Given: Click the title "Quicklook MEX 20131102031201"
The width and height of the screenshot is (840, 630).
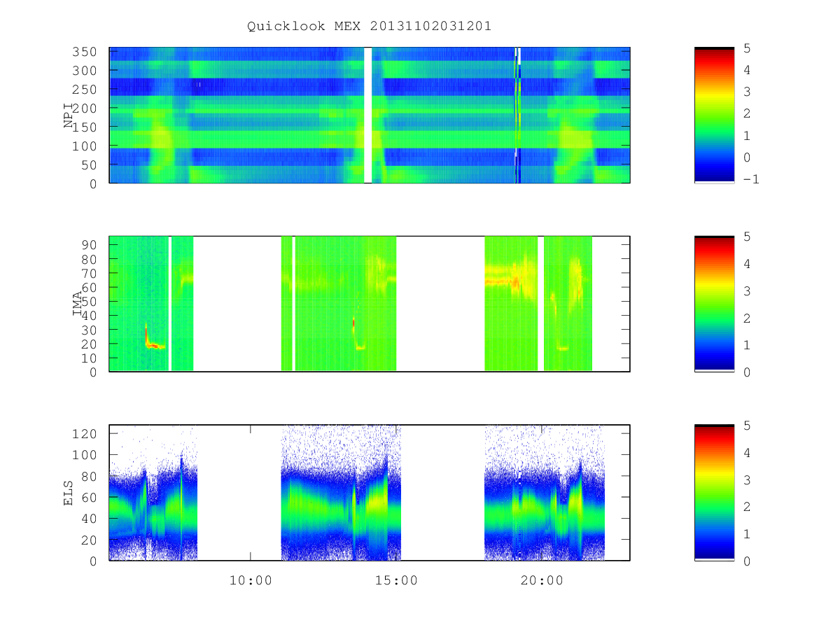Looking at the screenshot, I should tap(369, 26).
